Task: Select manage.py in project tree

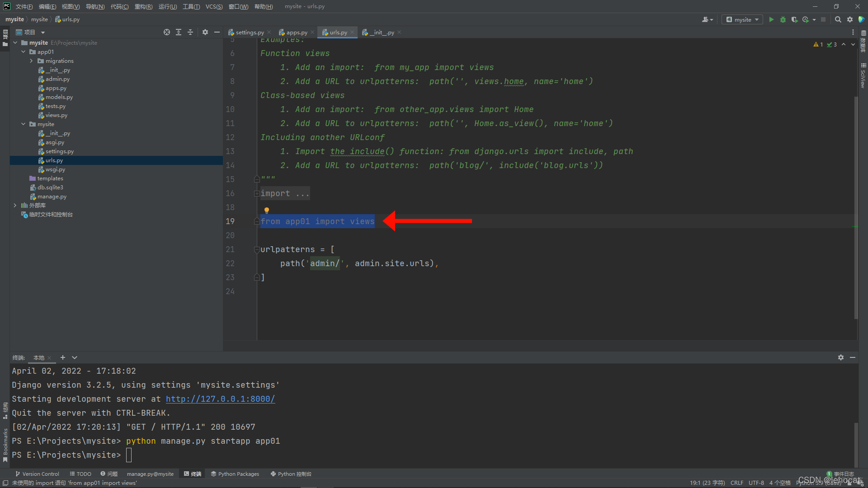Action: coord(52,197)
